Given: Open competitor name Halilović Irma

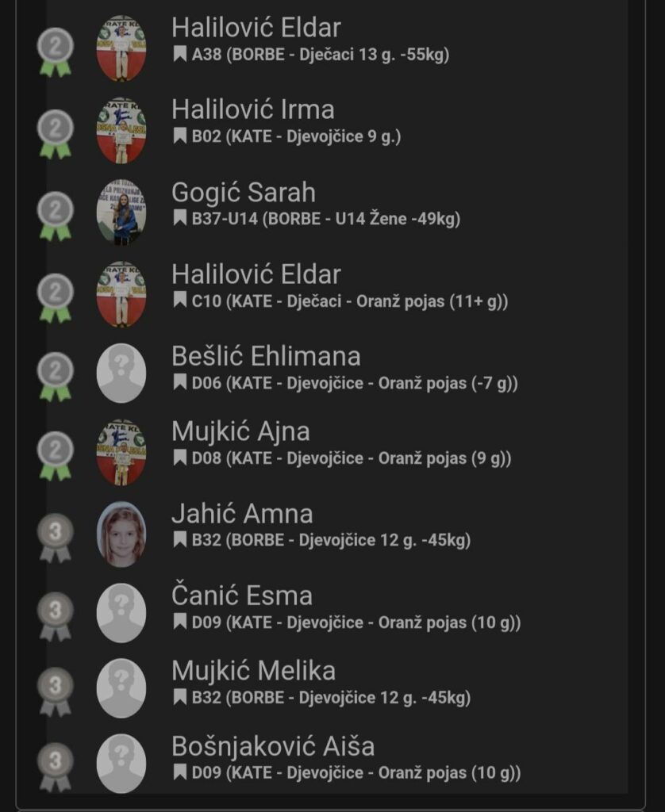Looking at the screenshot, I should point(253,109).
